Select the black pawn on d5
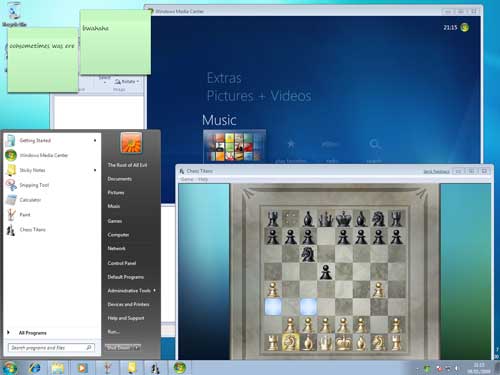 (x=326, y=272)
